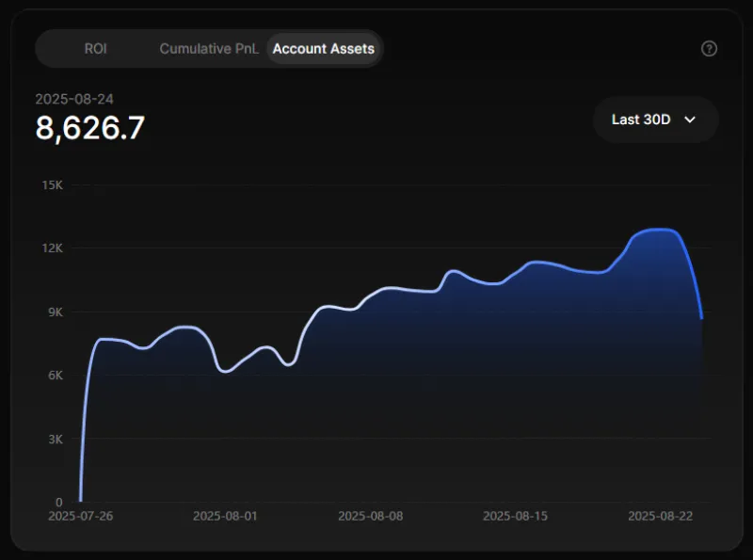Open the help question mark icon

pos(709,49)
